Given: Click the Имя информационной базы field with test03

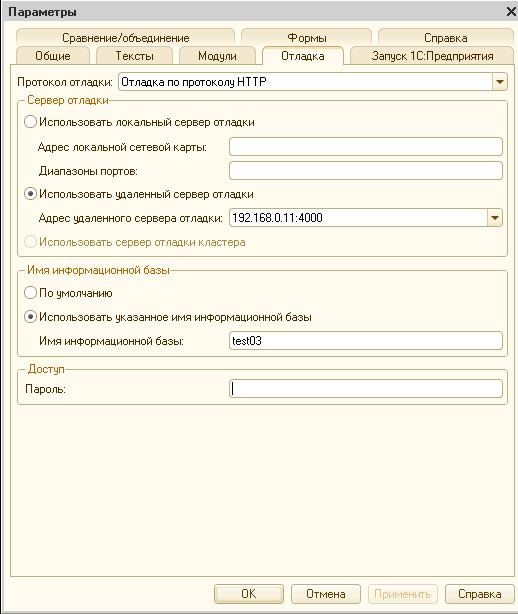Looking at the screenshot, I should pos(366,341).
